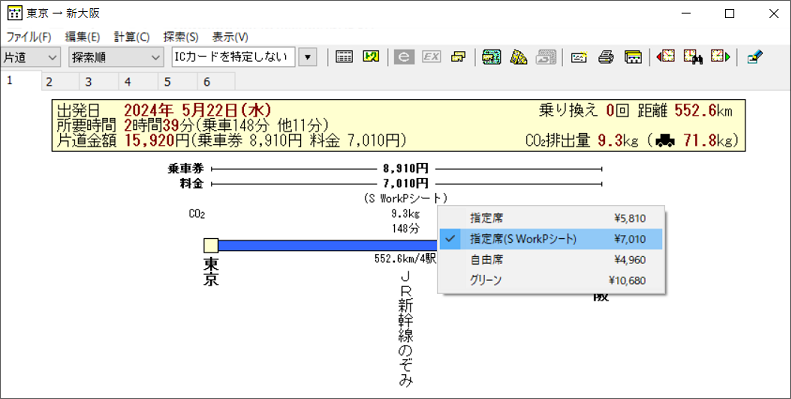The image size is (791, 399).
Task: Click the 'ICカードを特定しない' field
Action: (234, 58)
